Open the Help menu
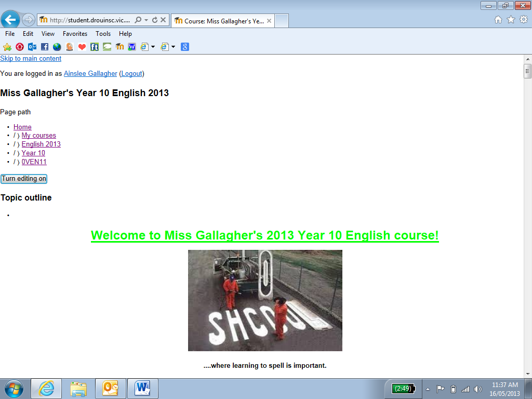Screen dimensions: 532x399 coord(125,34)
